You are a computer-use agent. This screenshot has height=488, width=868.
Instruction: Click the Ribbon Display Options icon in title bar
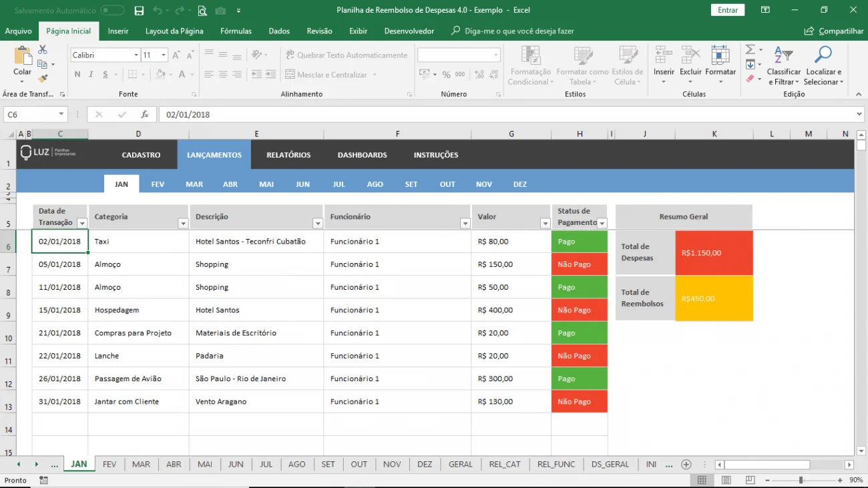click(765, 10)
